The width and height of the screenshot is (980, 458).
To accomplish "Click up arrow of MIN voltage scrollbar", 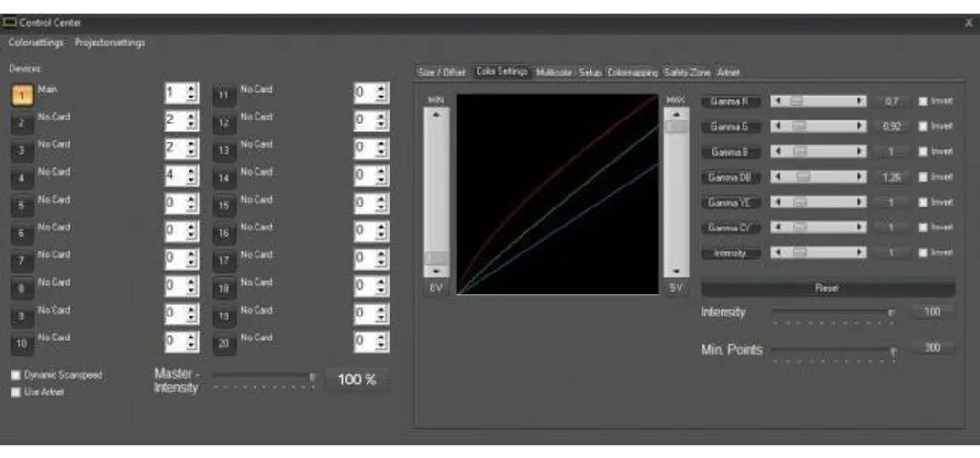I will (436, 115).
